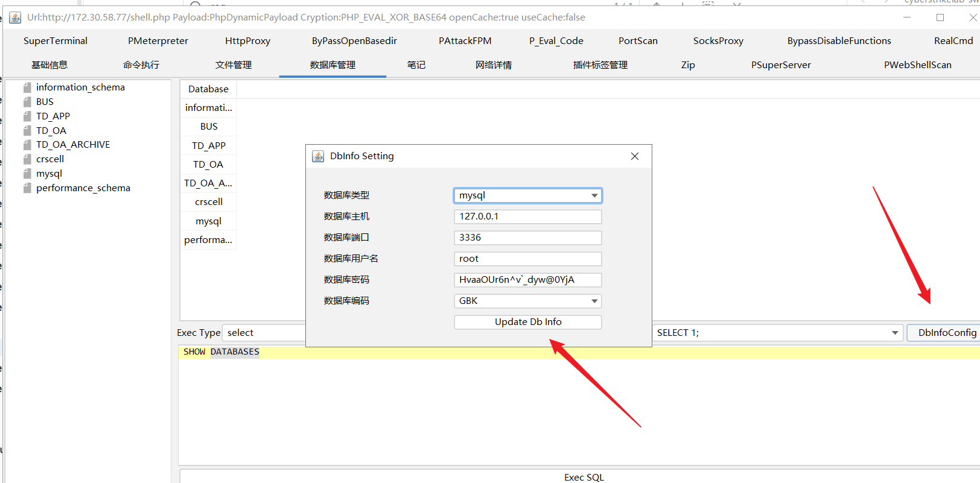Open the 插件标签管理 tab
The width and height of the screenshot is (980, 483).
point(600,65)
